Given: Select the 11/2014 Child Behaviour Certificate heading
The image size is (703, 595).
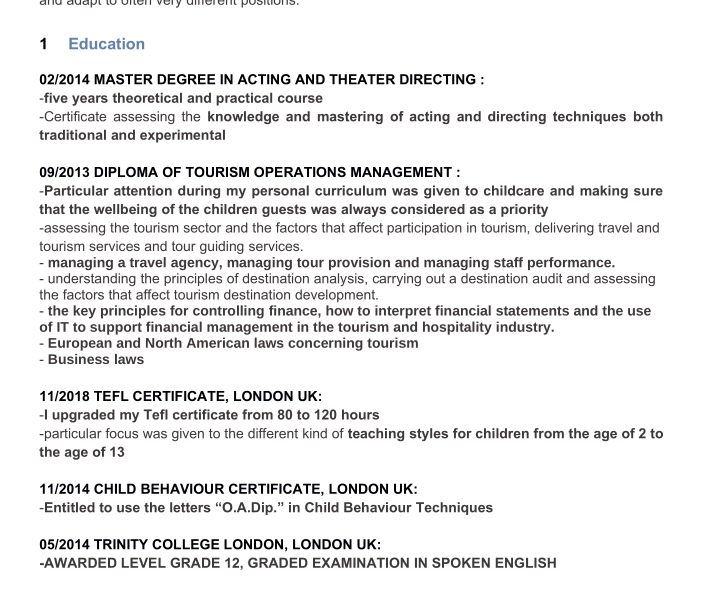Looking at the screenshot, I should [x=228, y=489].
